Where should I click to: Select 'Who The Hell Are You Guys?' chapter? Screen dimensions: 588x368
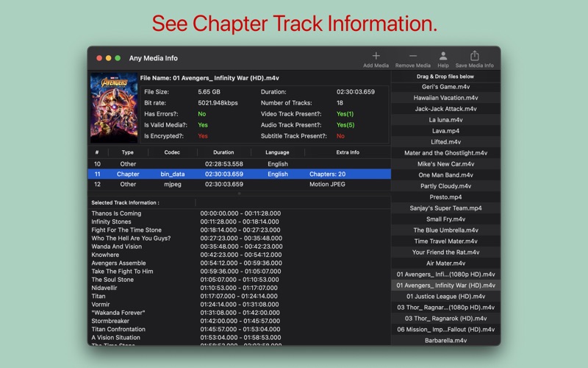coord(240,238)
